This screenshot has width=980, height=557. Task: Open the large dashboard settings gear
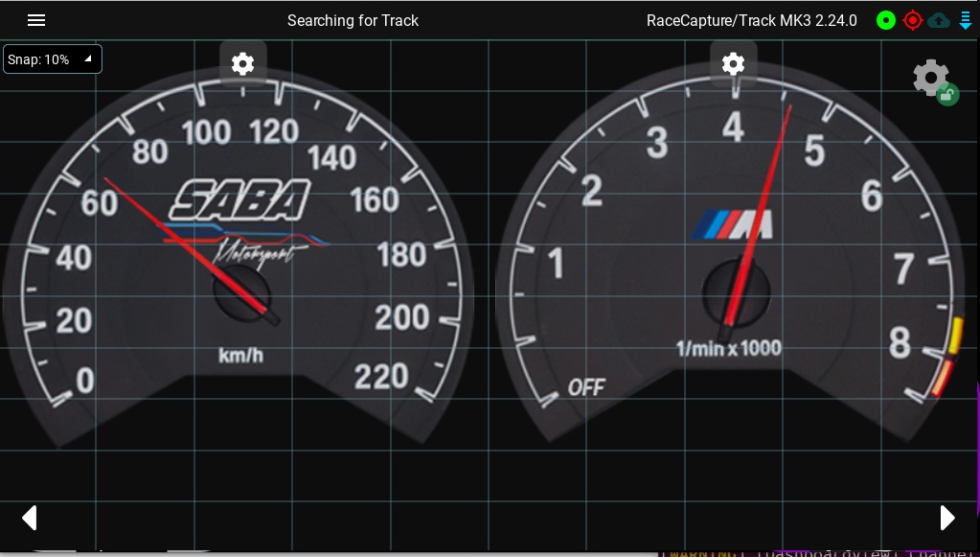pos(930,78)
